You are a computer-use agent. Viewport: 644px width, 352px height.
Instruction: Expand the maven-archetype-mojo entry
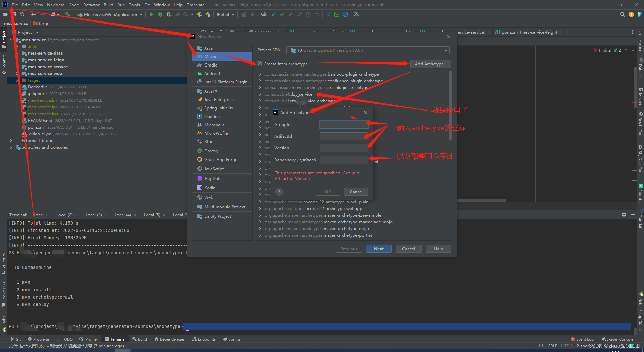[x=260, y=228]
